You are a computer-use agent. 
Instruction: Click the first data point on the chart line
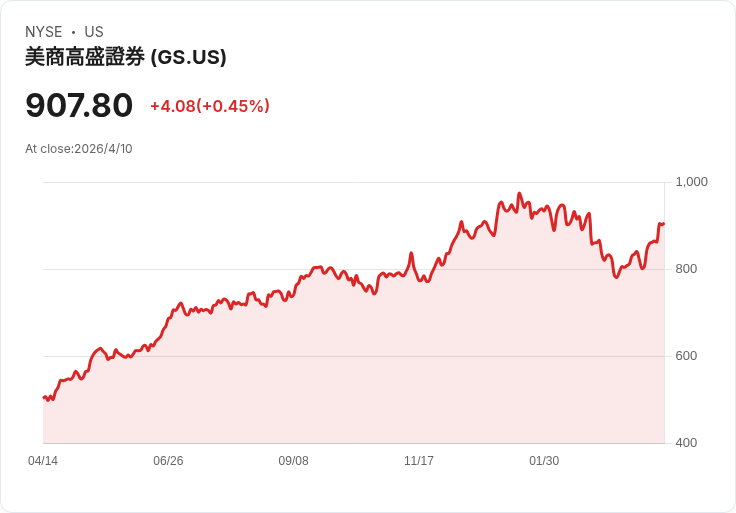pyautogui.click(x=44, y=397)
